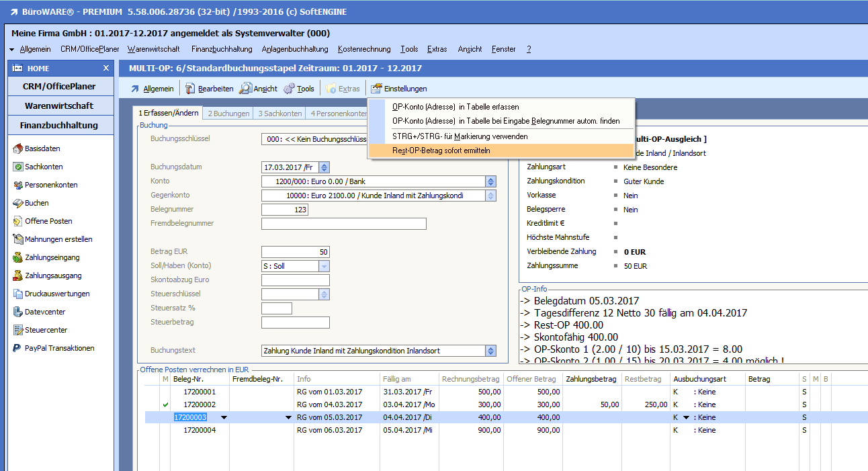The width and height of the screenshot is (868, 471).
Task: Open the Finanzbuchhaltung menu in the menu bar
Action: (221, 49)
